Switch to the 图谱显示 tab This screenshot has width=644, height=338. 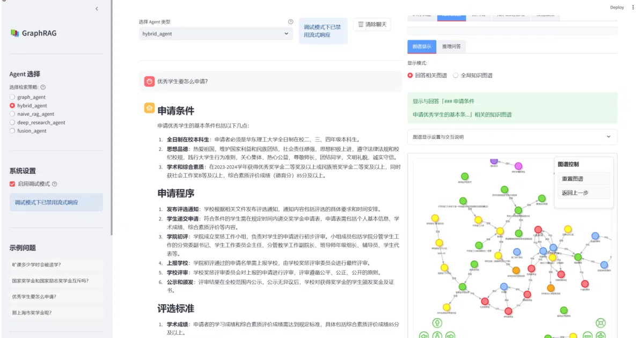click(x=422, y=47)
